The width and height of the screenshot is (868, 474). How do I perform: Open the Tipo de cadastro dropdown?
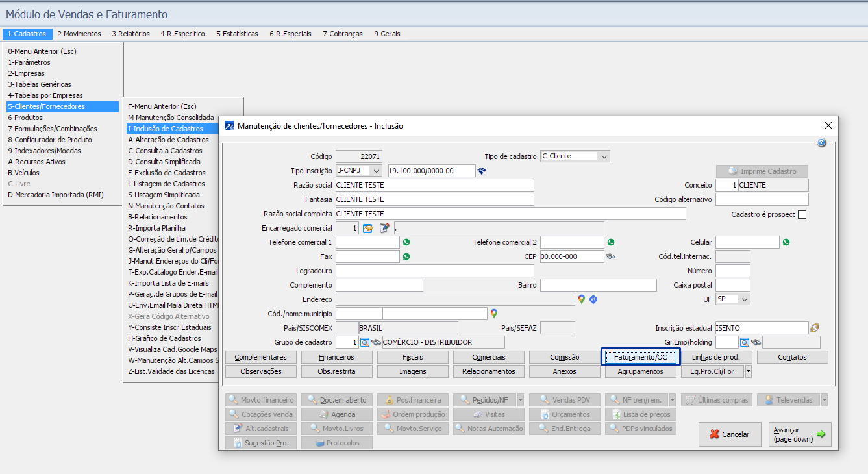604,156
